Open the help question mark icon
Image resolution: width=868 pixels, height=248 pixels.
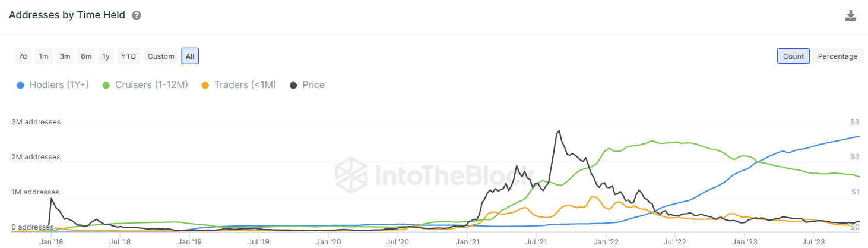137,16
